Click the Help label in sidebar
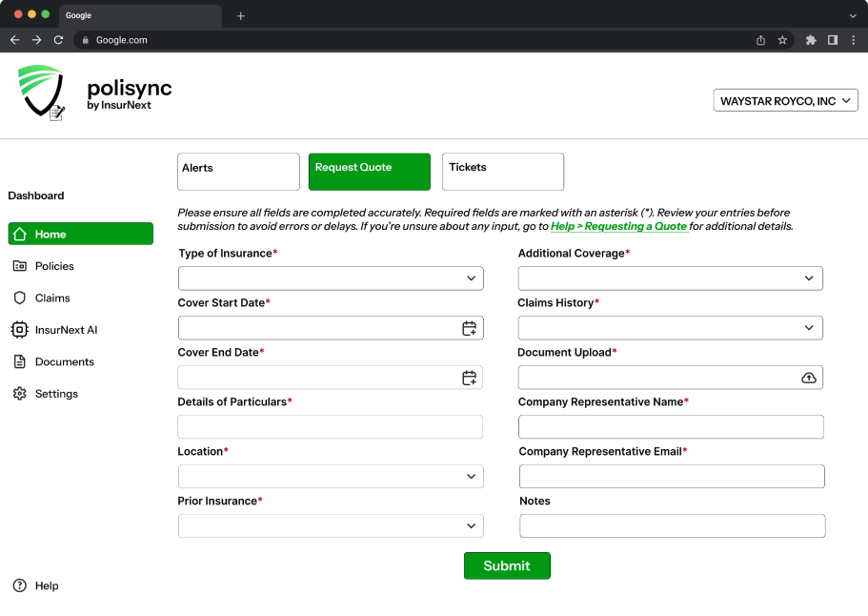Viewport: 868px width, 616px height. click(x=47, y=585)
